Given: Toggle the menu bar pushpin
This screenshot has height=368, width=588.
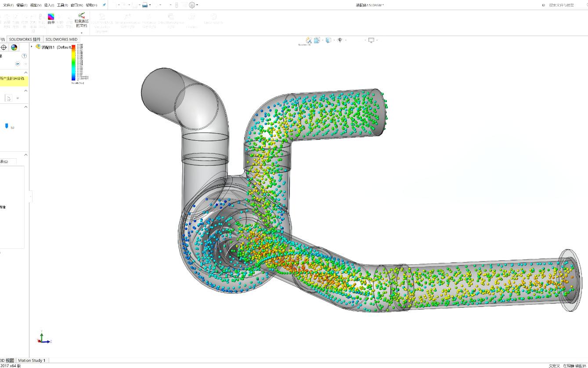Looking at the screenshot, I should point(104,5).
